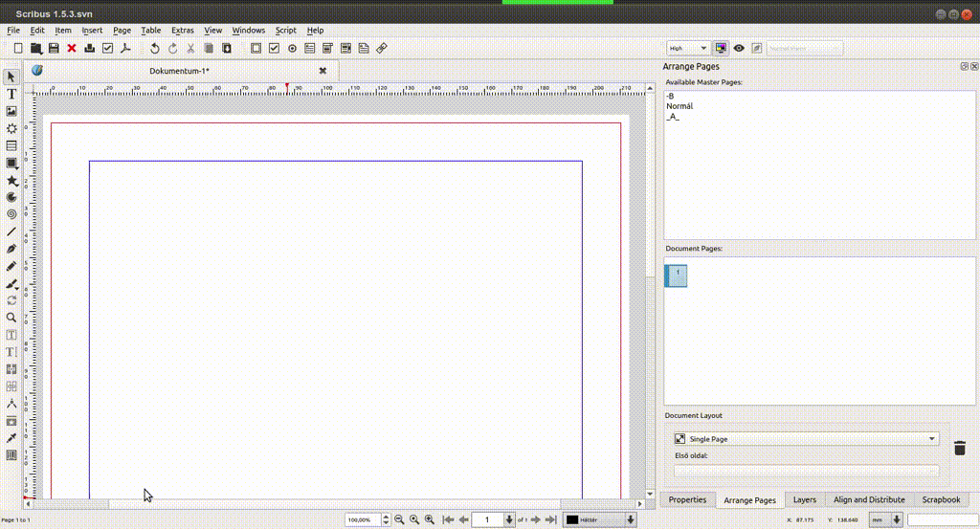Viewport: 980px width, 529px height.
Task: Click the Undo arrow icon
Action: coord(154,48)
